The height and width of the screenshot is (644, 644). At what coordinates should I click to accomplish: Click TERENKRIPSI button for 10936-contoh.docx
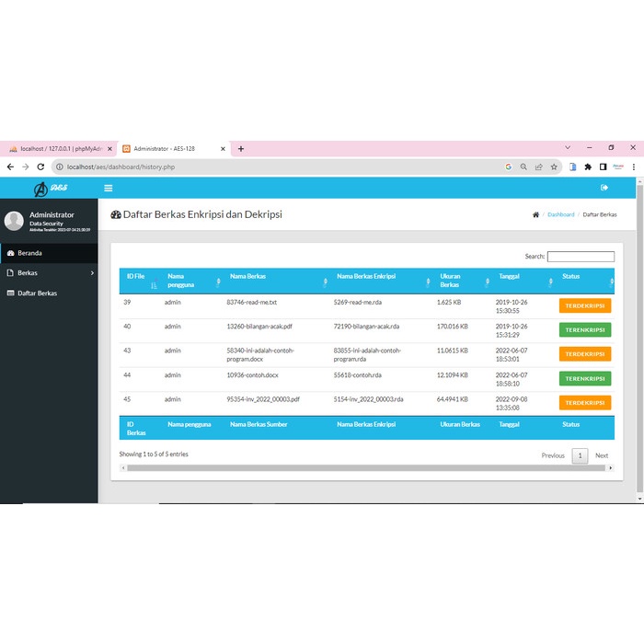click(585, 378)
